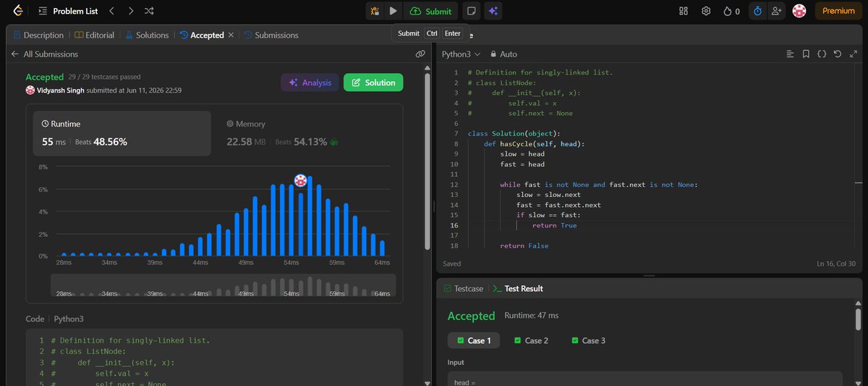Image resolution: width=868 pixels, height=386 pixels.
Task: Click the 'Beats 48.56%' runtime value
Action: pos(101,142)
